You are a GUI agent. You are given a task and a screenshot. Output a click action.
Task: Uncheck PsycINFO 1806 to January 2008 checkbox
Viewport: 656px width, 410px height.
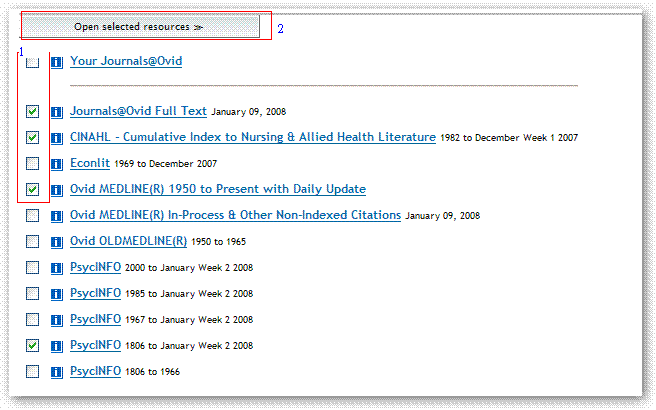pyautogui.click(x=32, y=345)
